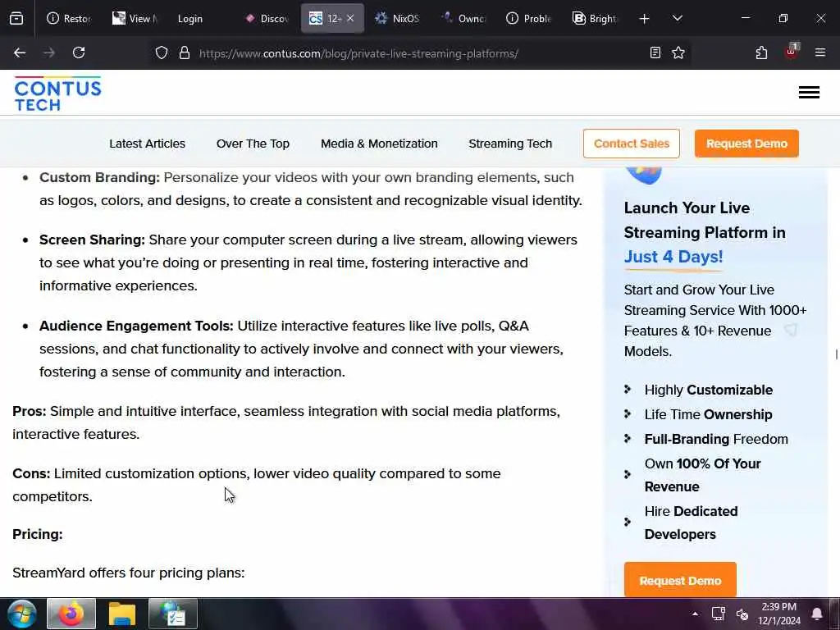The width and height of the screenshot is (840, 630).
Task: Click Hire Dedicated Developers bullet
Action: (x=691, y=523)
